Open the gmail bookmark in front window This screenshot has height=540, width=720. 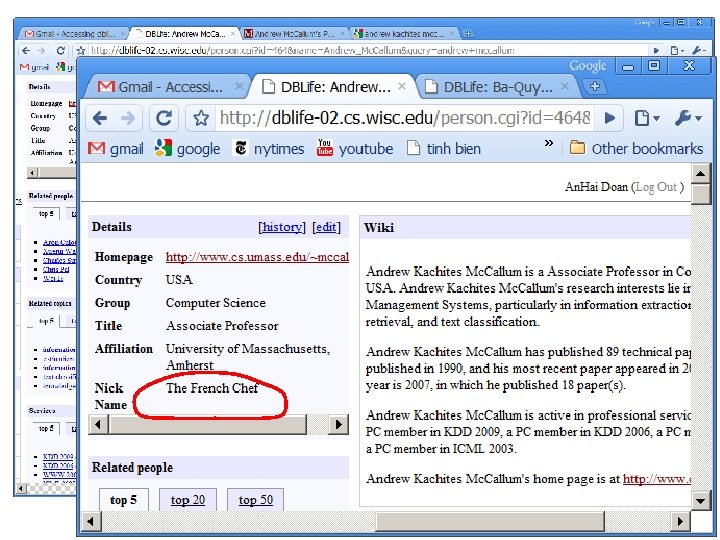(116, 148)
